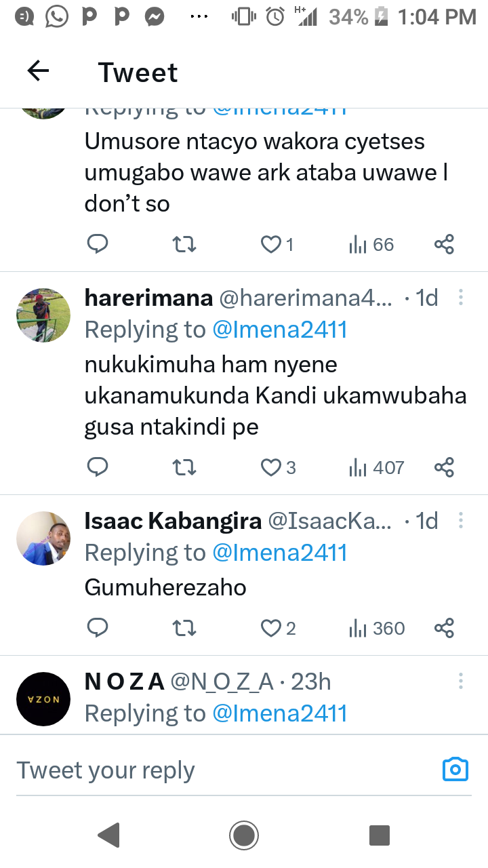Image resolution: width=488 pixels, height=868 pixels.
Task: Open more options on harerimana's tweet
Action: 461,298
